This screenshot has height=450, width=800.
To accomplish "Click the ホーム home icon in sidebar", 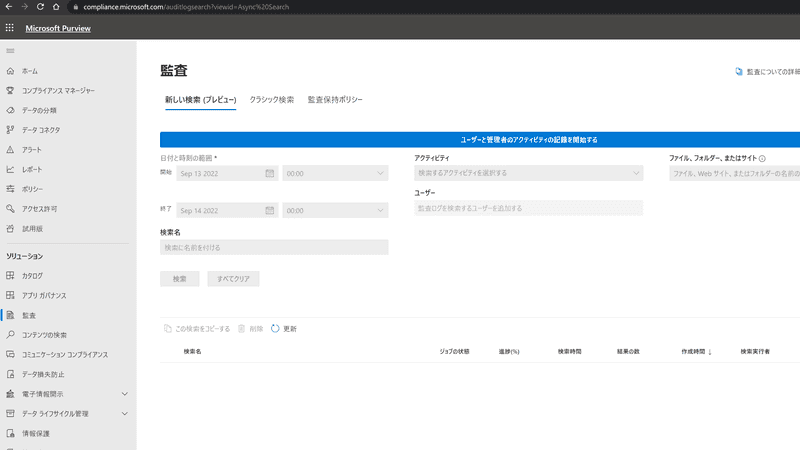I will point(10,71).
